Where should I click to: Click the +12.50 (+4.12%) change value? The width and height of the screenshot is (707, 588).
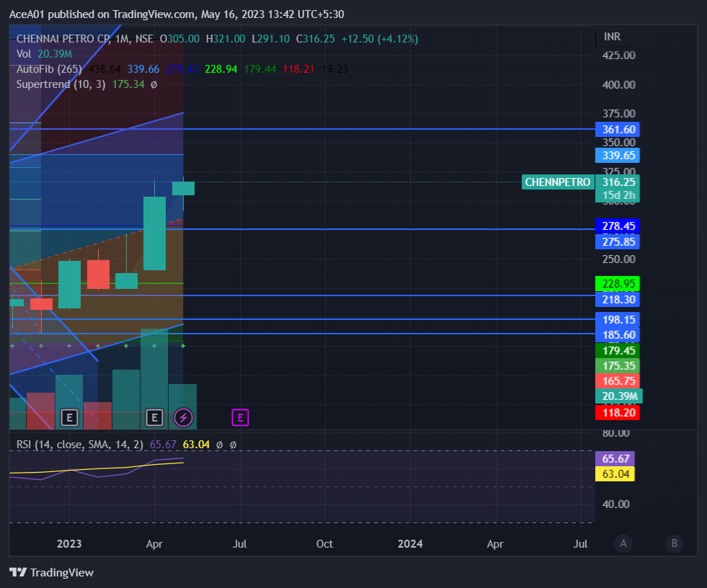(x=380, y=39)
